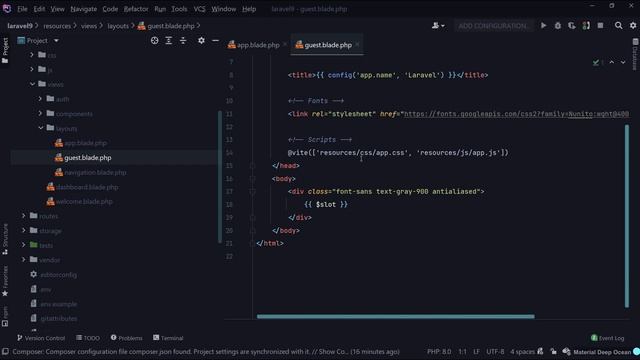Jump to next highlighted error arrow

pos(623,62)
